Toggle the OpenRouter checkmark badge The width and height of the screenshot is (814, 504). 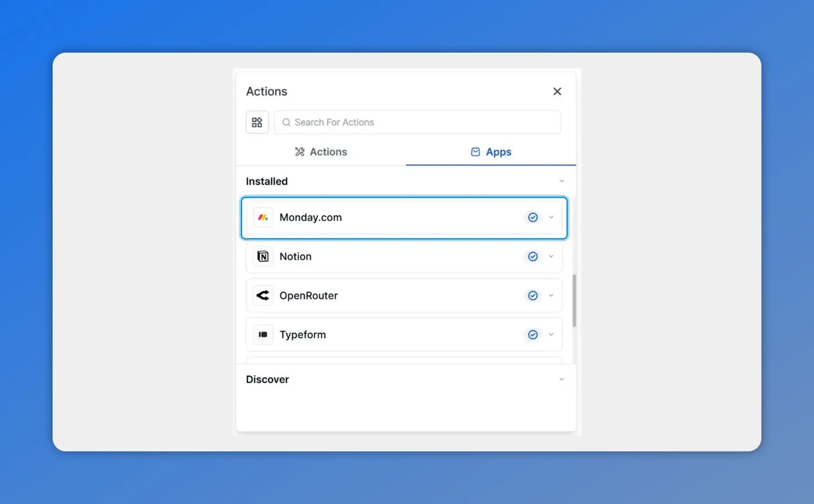point(533,295)
